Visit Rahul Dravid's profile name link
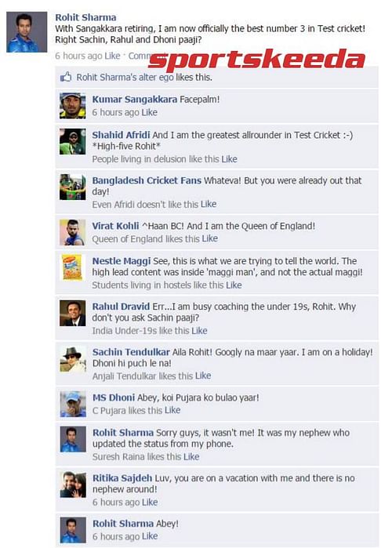Image resolution: width=392 pixels, height=548 pixels. click(x=121, y=307)
